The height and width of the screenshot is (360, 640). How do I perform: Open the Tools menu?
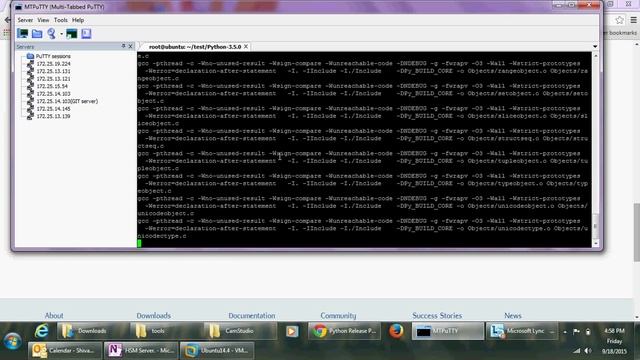click(x=60, y=20)
